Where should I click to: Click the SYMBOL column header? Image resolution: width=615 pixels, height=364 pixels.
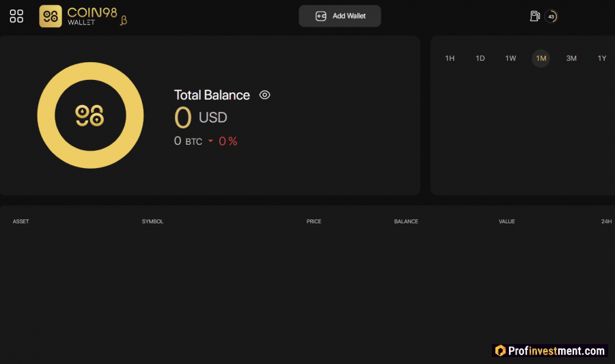pyautogui.click(x=152, y=221)
